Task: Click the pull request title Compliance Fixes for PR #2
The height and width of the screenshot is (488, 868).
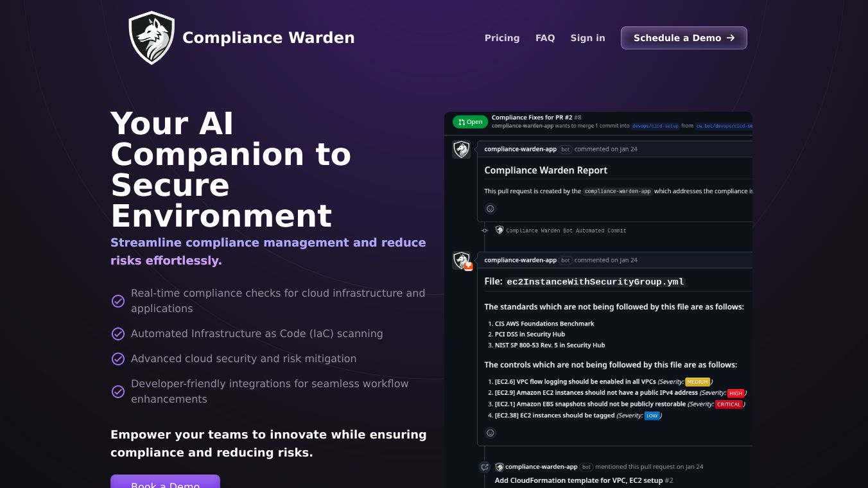Action: [x=532, y=118]
